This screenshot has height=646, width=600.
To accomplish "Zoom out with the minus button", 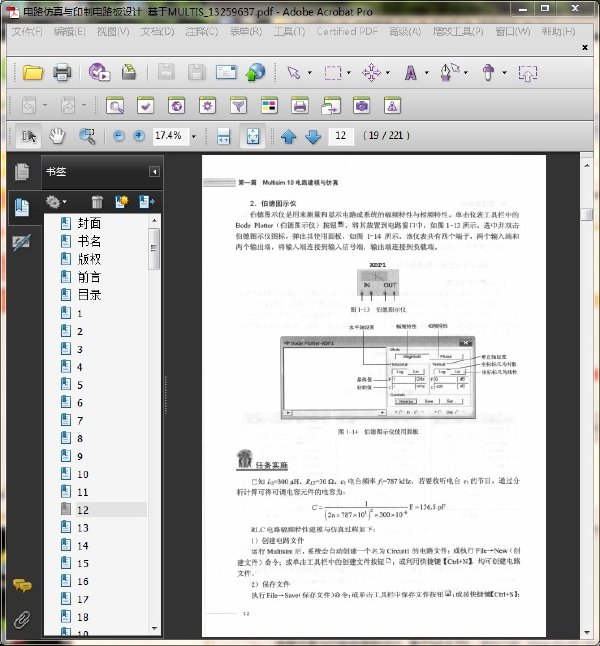I will (119, 136).
